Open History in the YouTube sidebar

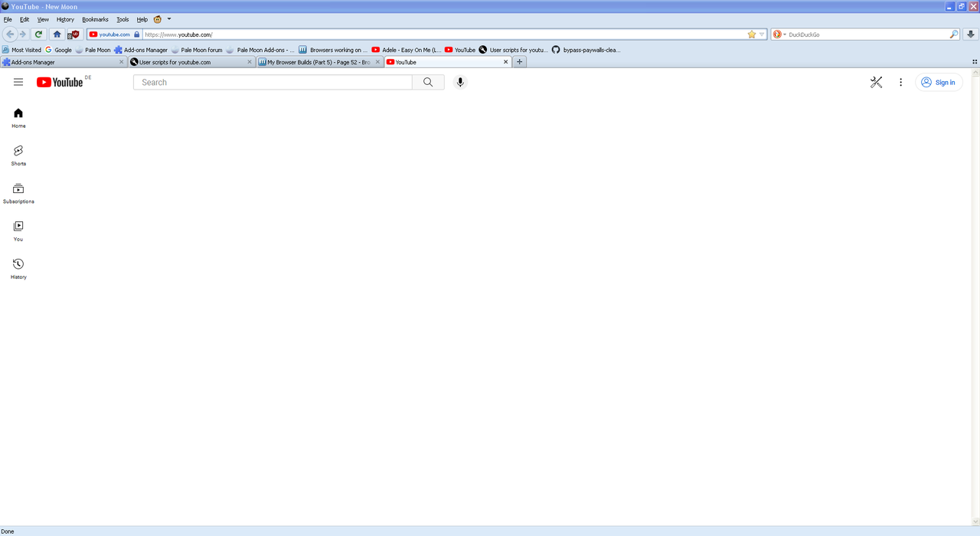point(18,268)
